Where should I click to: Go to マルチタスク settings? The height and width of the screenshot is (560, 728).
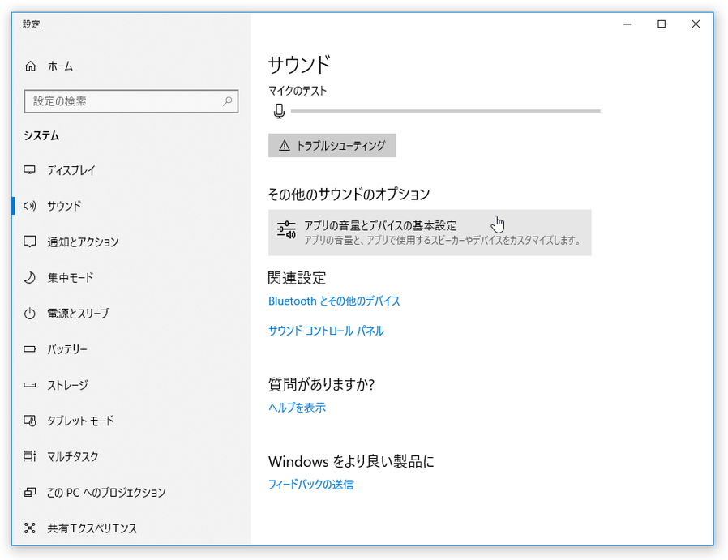coord(72,456)
